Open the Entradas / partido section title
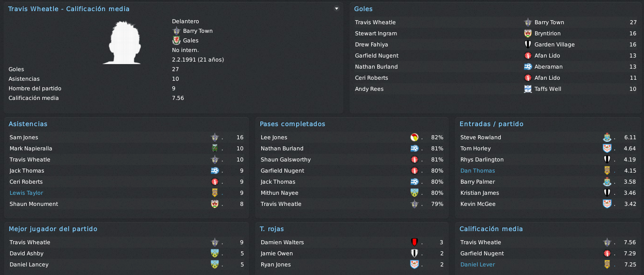The width and height of the screenshot is (644, 275). 491,124
